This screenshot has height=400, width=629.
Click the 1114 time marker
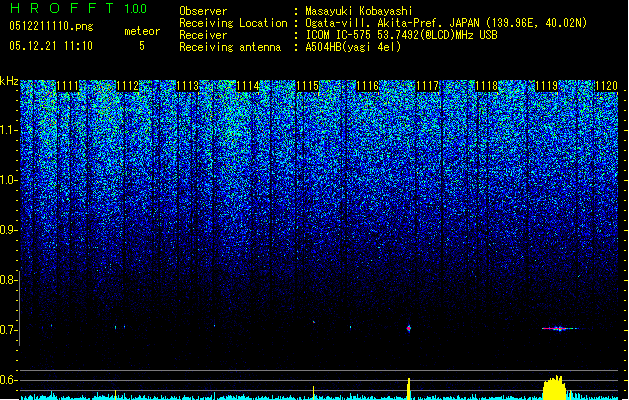coord(248,86)
